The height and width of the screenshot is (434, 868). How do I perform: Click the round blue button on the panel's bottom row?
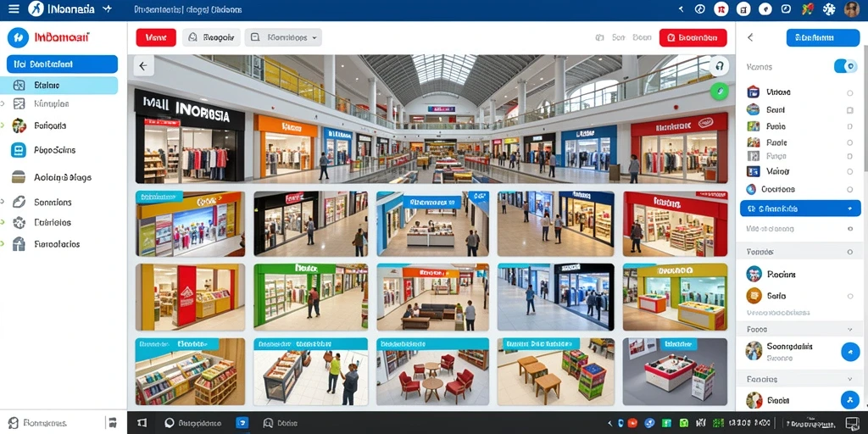(850, 400)
